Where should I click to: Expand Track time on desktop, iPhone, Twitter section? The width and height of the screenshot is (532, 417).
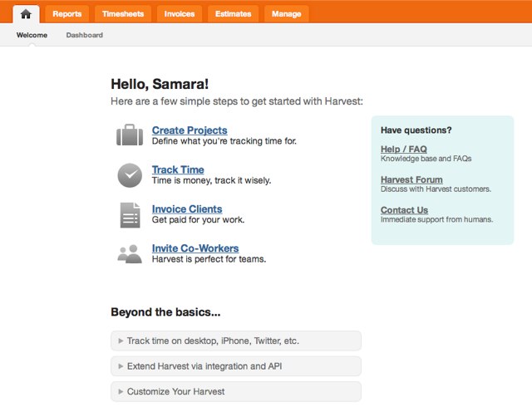click(x=236, y=341)
